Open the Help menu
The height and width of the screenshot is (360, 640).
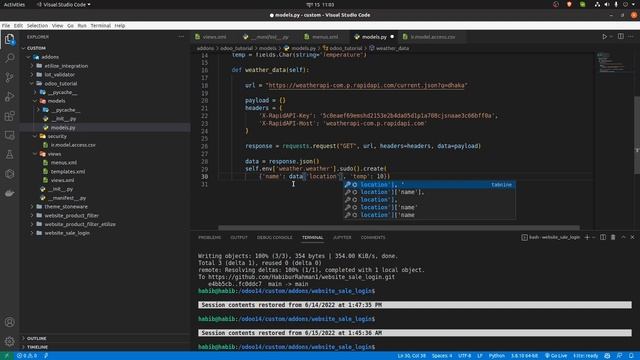[x=120, y=25]
